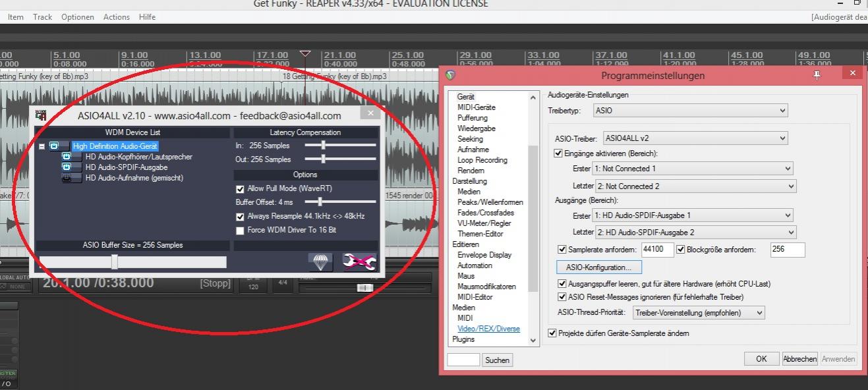This screenshot has height=390, width=868.
Task: Select MIDI-Editor in settings tree
Action: [x=475, y=297]
